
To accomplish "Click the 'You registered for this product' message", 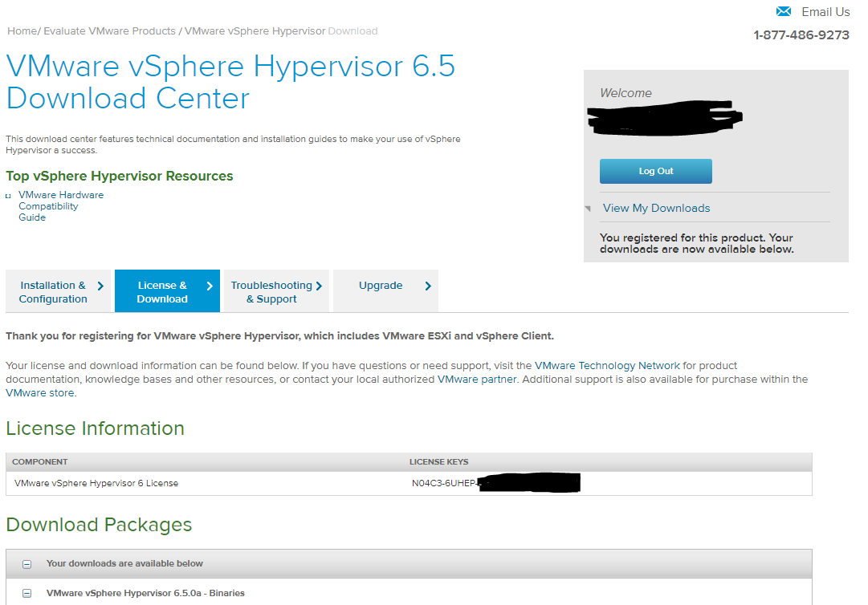I will pyautogui.click(x=696, y=243).
